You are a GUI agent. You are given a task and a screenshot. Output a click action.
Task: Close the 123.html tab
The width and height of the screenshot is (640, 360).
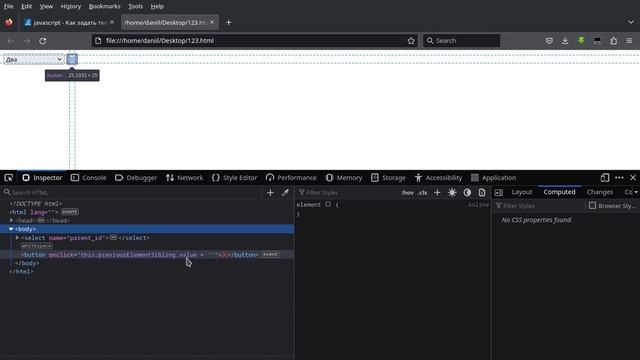pos(212,22)
